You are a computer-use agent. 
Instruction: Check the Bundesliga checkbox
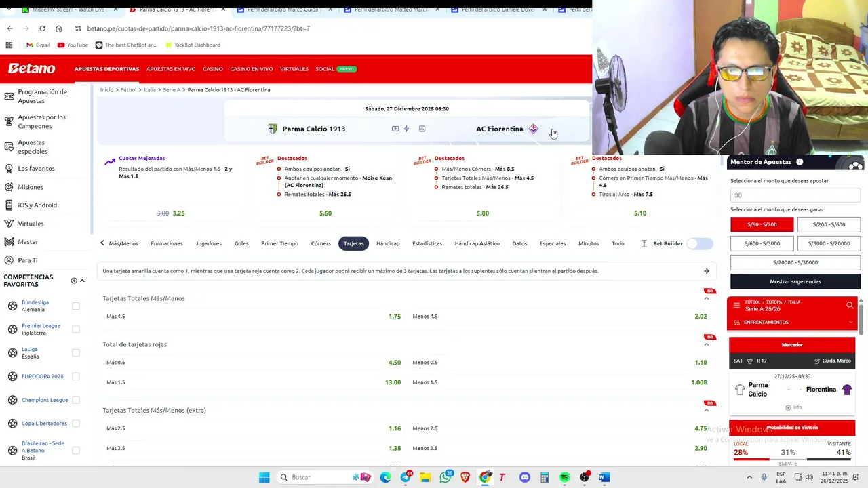(x=76, y=306)
